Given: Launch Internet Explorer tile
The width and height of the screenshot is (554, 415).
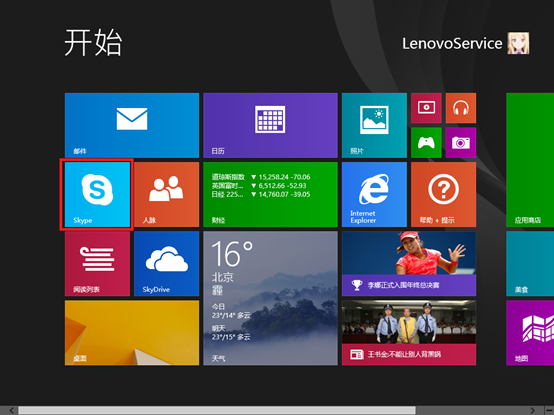Looking at the screenshot, I should point(374,195).
